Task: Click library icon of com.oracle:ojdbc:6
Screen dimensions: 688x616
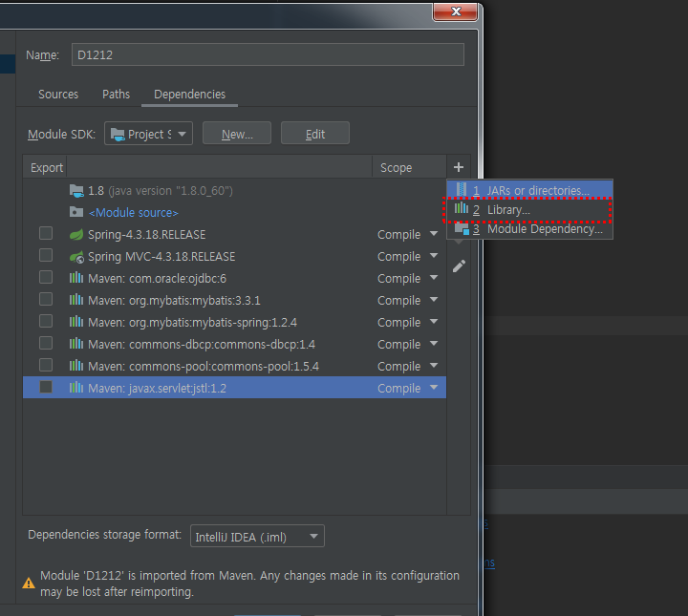Action: pyautogui.click(x=76, y=278)
